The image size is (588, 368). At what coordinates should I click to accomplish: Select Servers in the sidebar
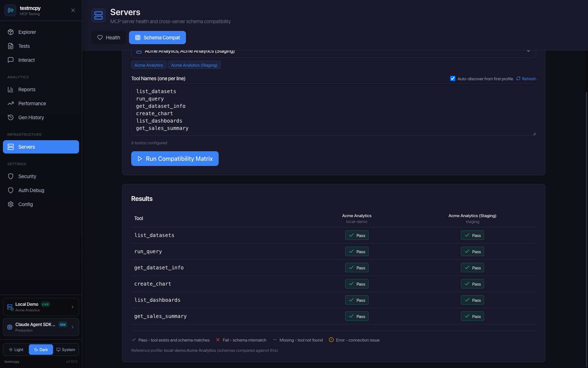click(x=41, y=147)
